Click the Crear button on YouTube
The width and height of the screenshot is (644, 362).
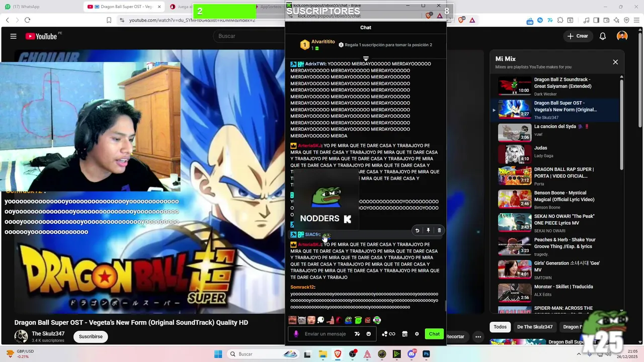tap(578, 36)
